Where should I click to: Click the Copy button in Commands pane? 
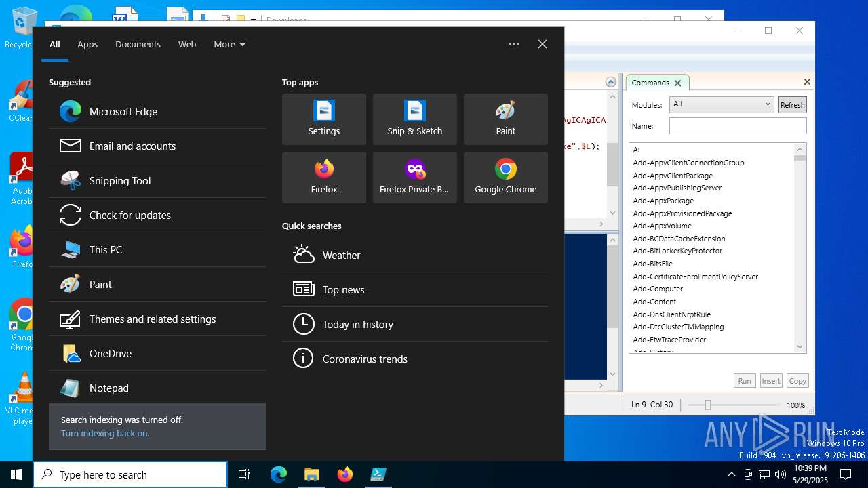[x=797, y=381]
